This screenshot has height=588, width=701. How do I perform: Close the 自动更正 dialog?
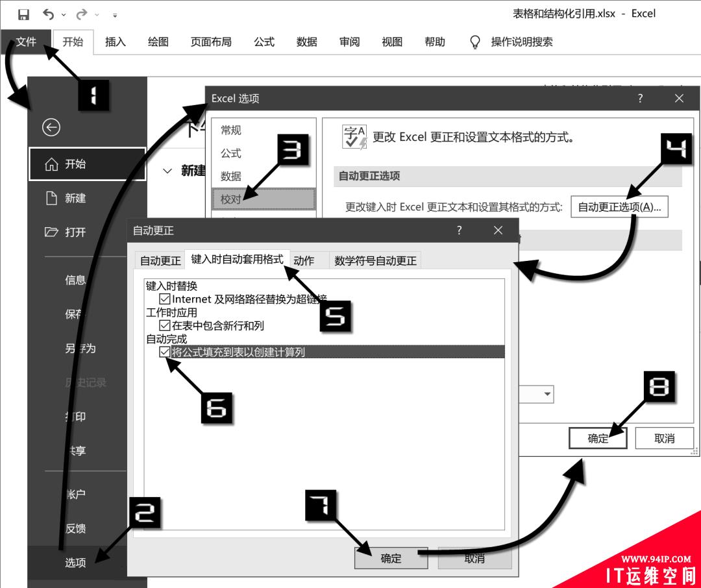[x=498, y=230]
